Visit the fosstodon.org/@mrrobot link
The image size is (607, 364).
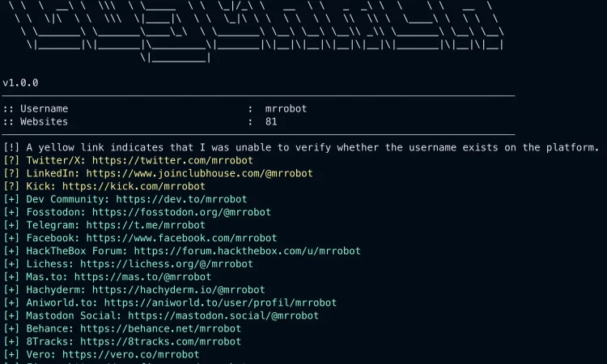(181, 213)
